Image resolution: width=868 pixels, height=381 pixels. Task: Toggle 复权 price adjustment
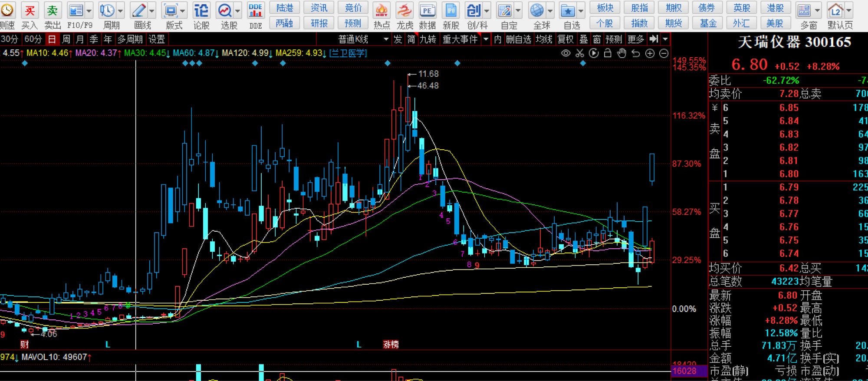(566, 39)
